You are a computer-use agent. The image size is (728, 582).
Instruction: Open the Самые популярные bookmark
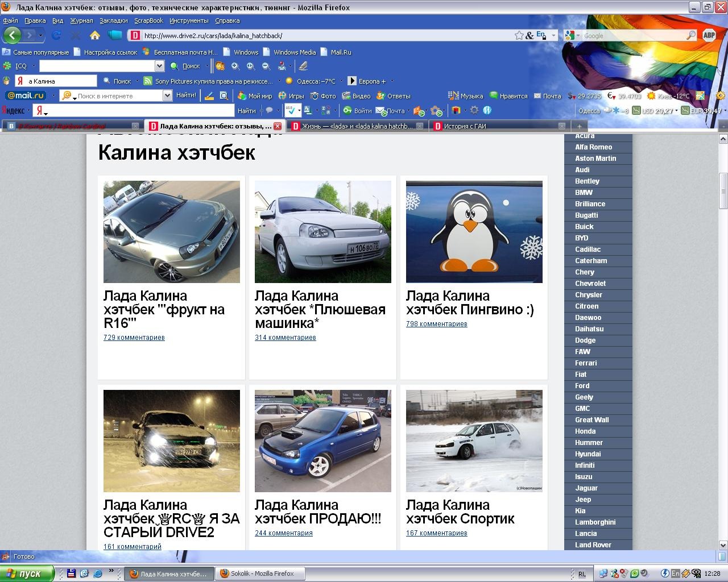pyautogui.click(x=36, y=52)
